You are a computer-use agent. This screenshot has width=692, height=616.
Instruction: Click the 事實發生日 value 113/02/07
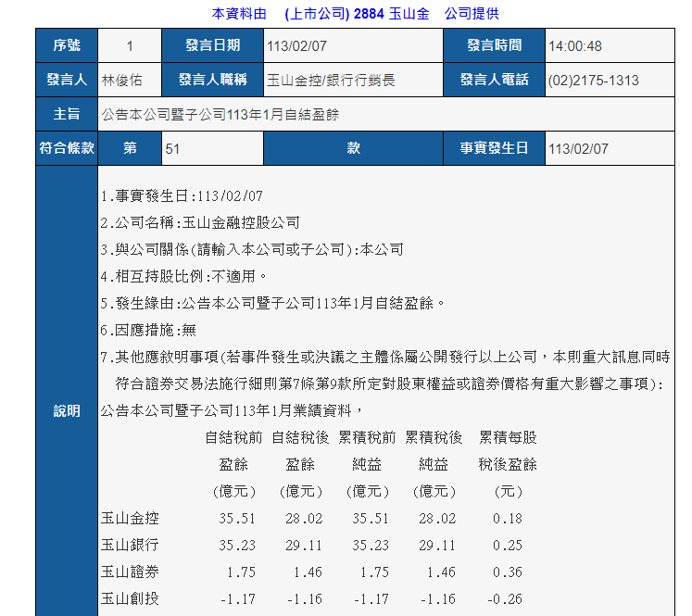(x=578, y=149)
